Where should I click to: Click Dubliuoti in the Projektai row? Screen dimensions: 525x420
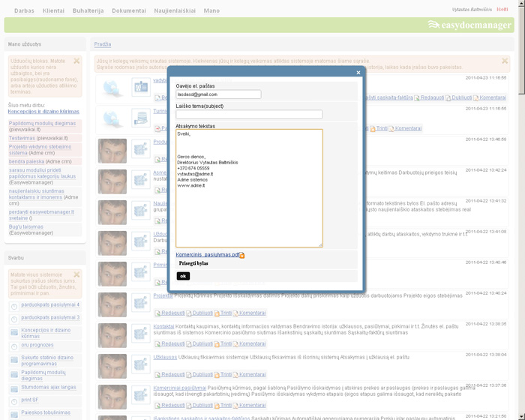point(202,313)
